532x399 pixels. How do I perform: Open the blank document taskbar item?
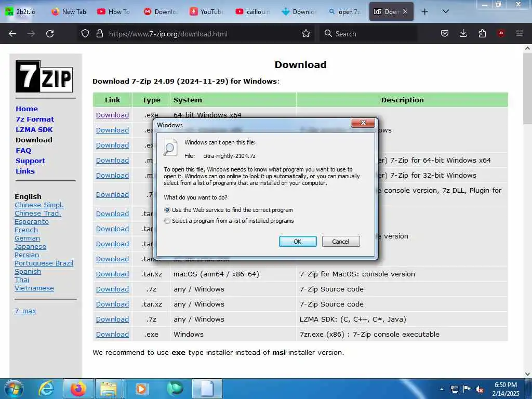(207, 389)
